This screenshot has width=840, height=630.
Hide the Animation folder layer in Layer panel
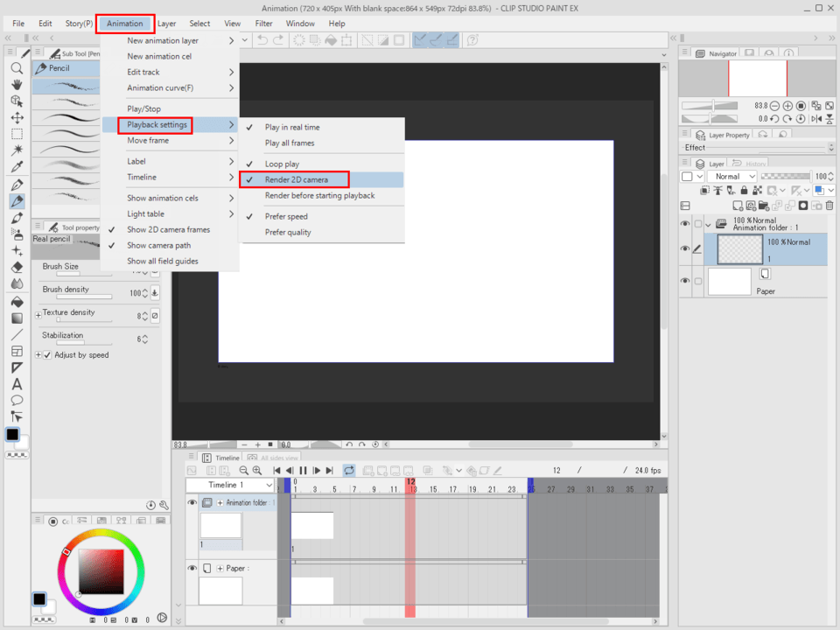point(684,224)
